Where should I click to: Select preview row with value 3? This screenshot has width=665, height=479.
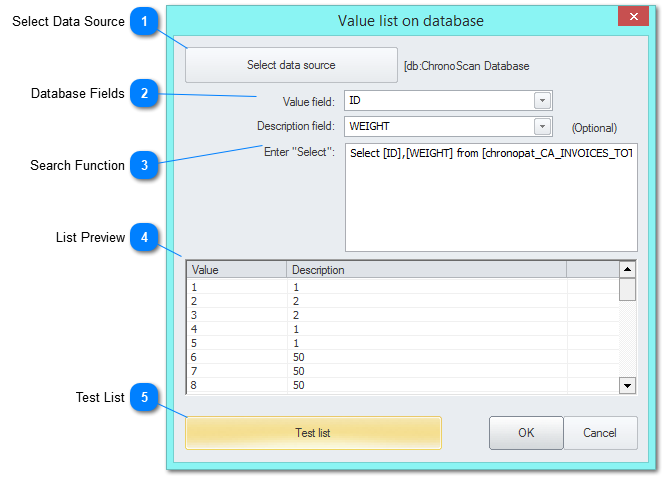coord(402,315)
